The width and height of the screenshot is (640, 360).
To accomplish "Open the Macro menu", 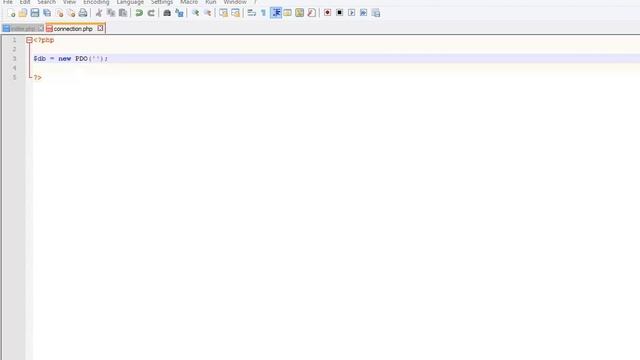I will pos(189,2).
